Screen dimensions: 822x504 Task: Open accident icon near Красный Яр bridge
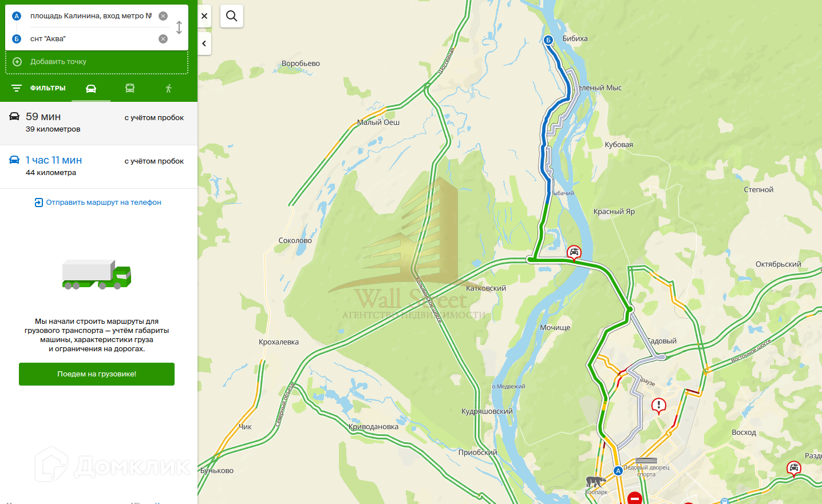[x=574, y=252]
